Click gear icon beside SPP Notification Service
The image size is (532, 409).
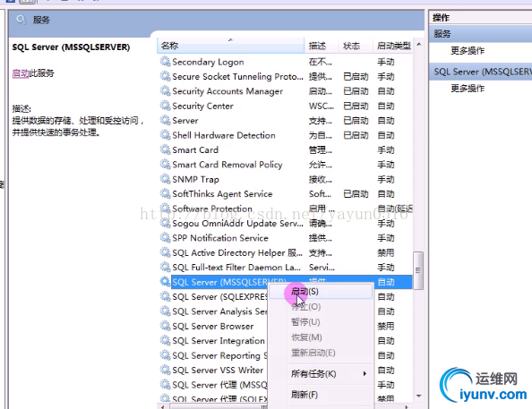(165, 238)
